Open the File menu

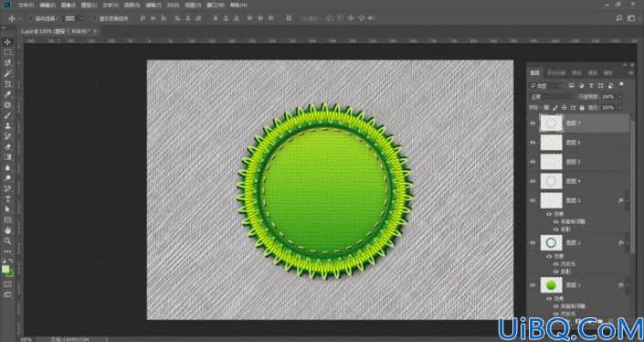coord(26,5)
